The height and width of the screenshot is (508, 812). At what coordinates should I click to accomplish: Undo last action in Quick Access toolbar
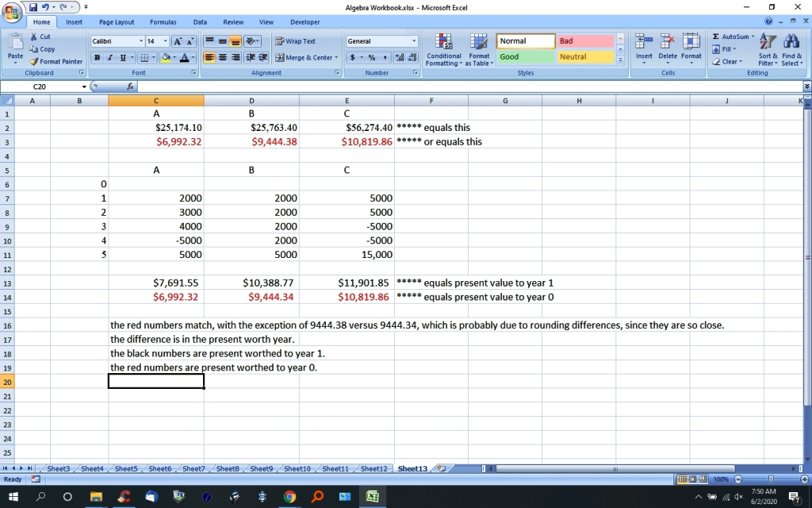pos(45,7)
